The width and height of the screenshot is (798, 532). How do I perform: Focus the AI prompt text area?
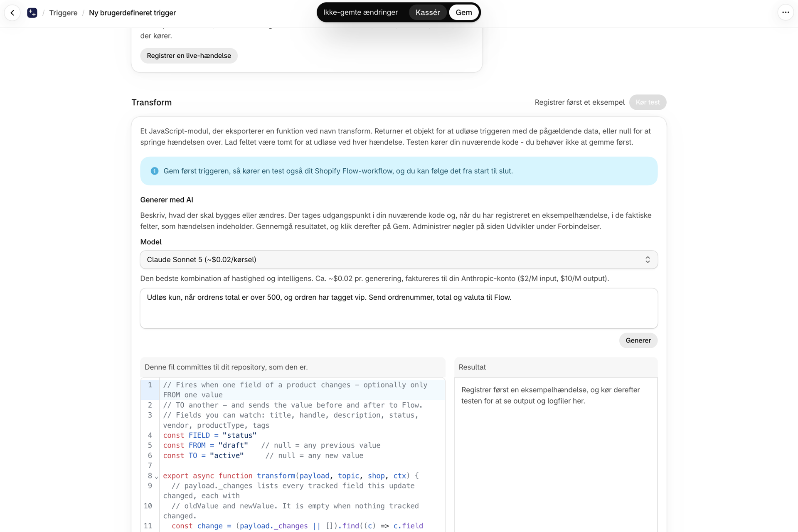(399, 308)
